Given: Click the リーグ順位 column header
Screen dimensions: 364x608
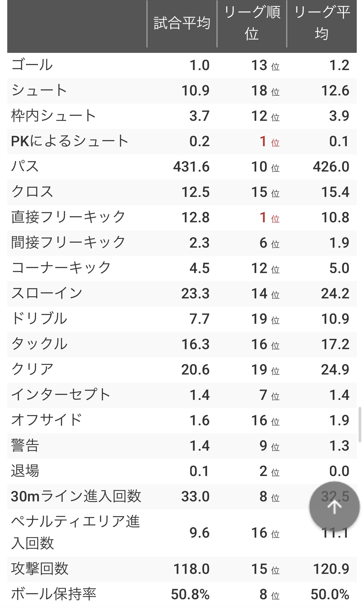Looking at the screenshot, I should [x=252, y=24].
